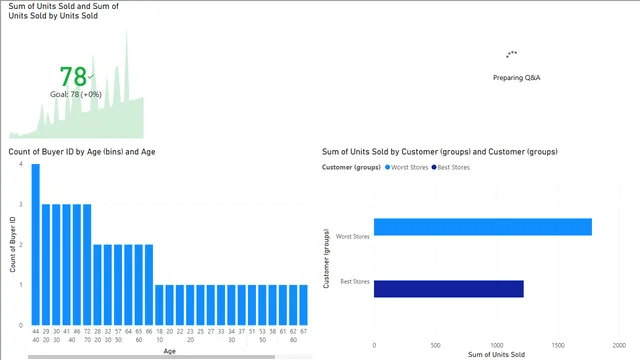Select the column bar for age 37

tap(242, 305)
